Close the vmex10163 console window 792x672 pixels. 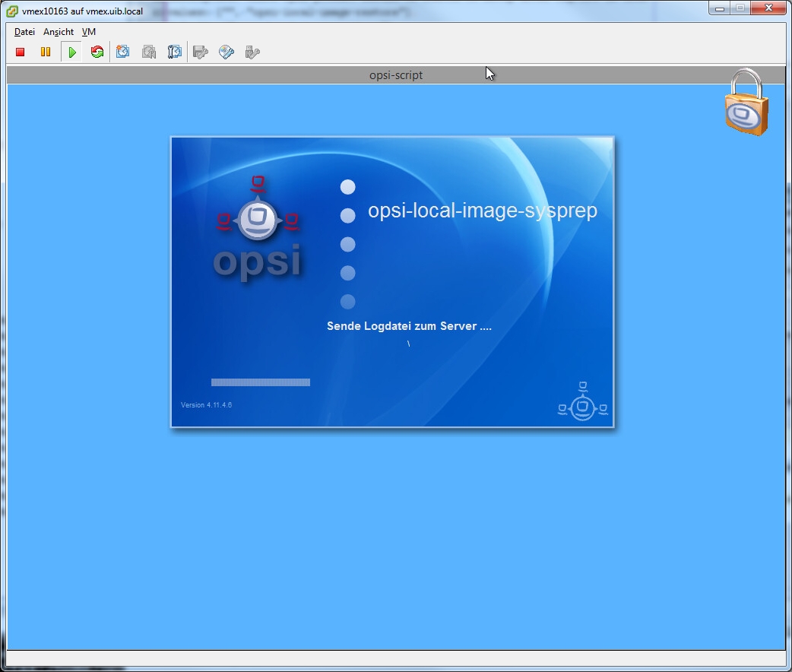point(768,8)
